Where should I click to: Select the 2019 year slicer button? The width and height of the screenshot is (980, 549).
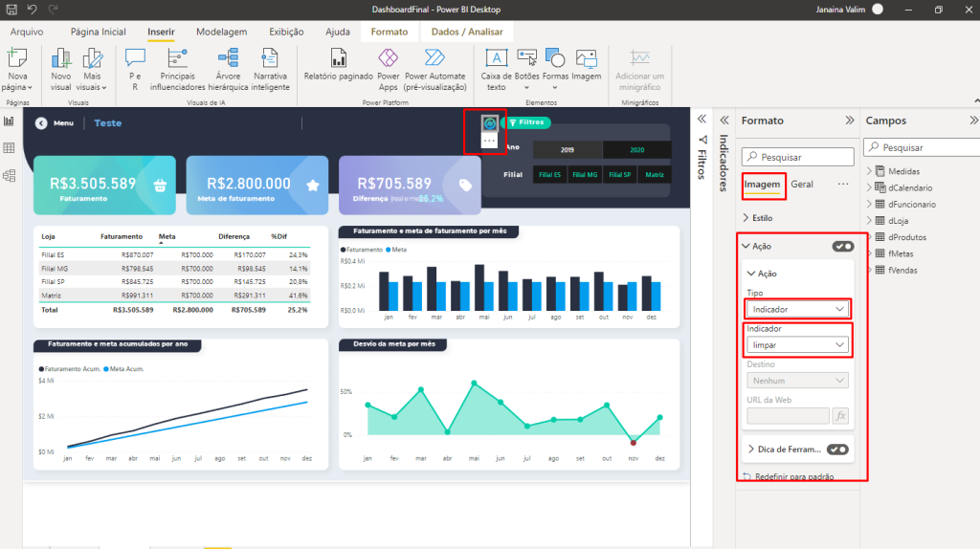click(567, 149)
